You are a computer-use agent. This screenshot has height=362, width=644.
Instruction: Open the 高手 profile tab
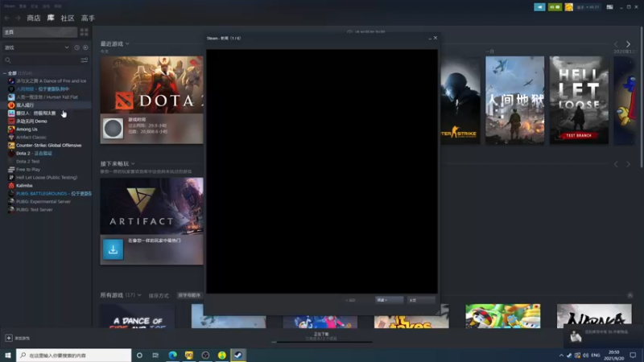[x=88, y=18]
